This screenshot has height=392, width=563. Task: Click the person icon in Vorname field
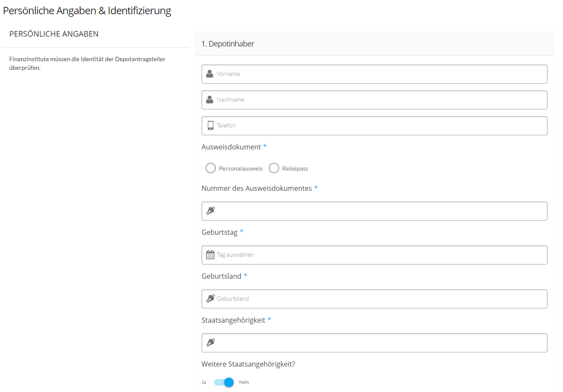210,74
